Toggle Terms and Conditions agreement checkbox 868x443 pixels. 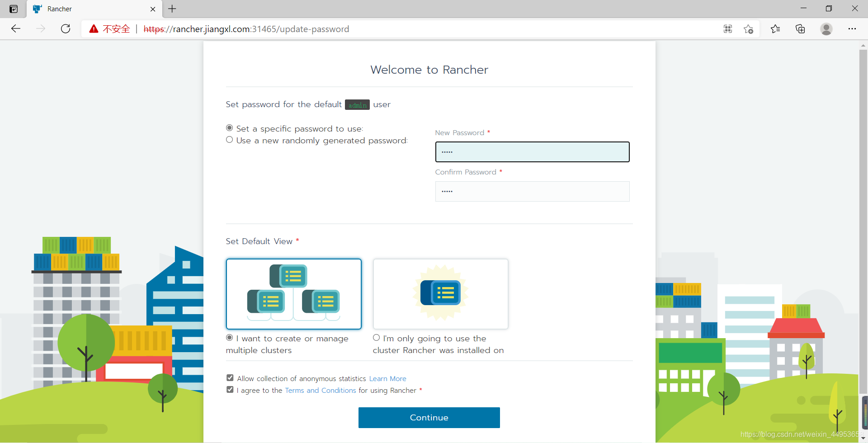click(x=230, y=390)
